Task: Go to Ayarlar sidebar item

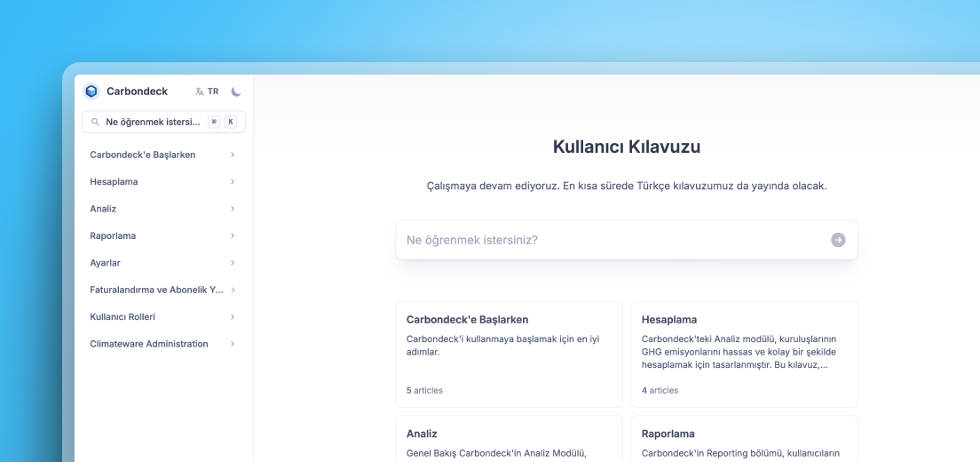Action: coord(105,263)
